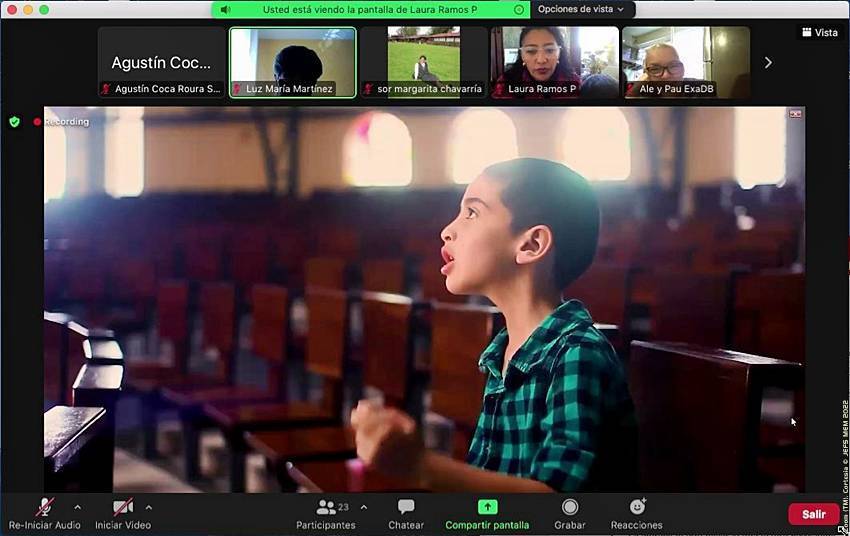
Task: Select Luz María Martínez video thumbnail
Action: (293, 62)
